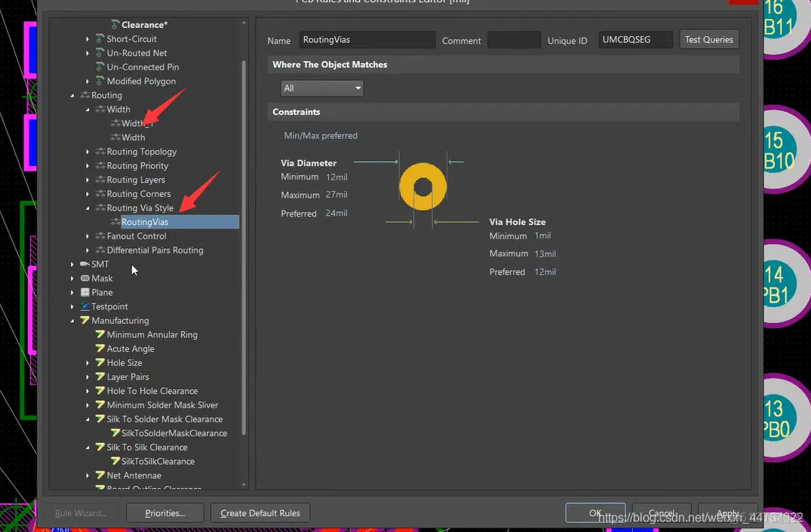
Task: Edit Via Diameter Minimum 12mil value
Action: tap(336, 177)
